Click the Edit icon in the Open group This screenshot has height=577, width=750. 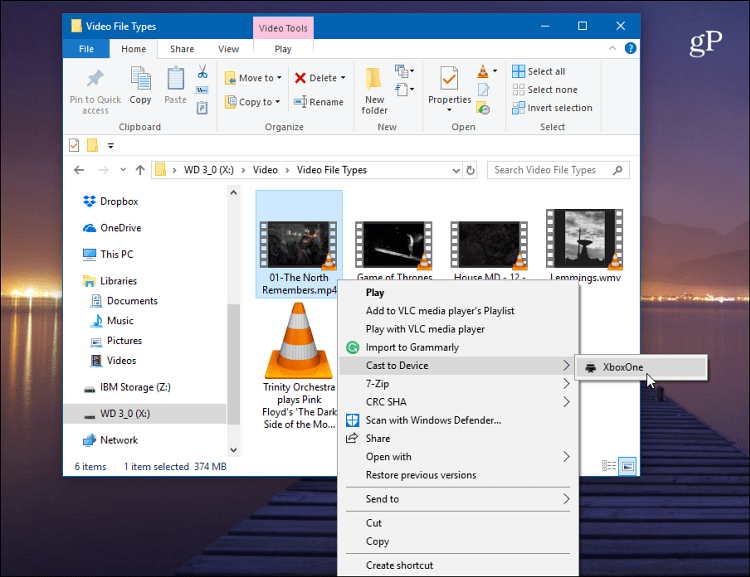click(x=483, y=90)
